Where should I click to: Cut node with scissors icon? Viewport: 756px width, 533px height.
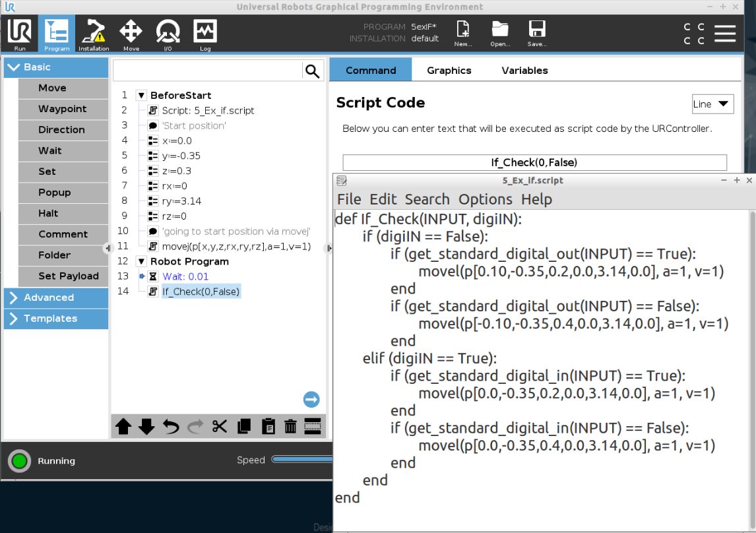[x=220, y=427]
